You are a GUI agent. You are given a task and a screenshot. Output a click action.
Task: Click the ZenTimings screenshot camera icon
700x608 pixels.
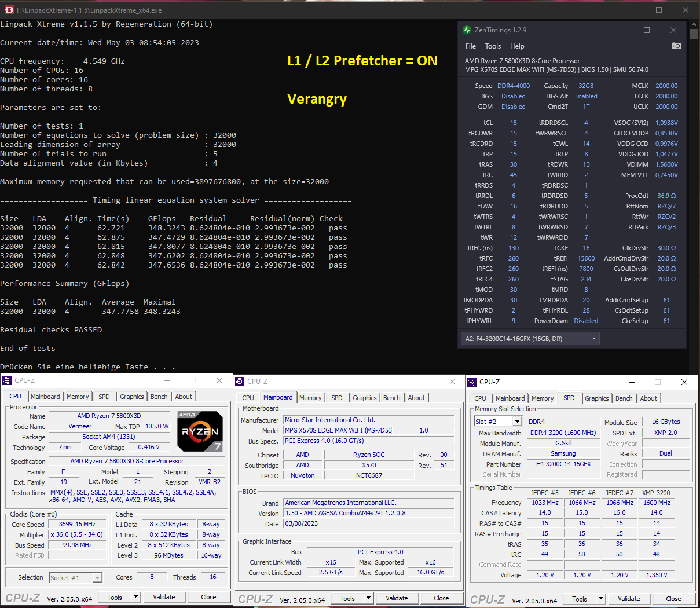click(676, 46)
